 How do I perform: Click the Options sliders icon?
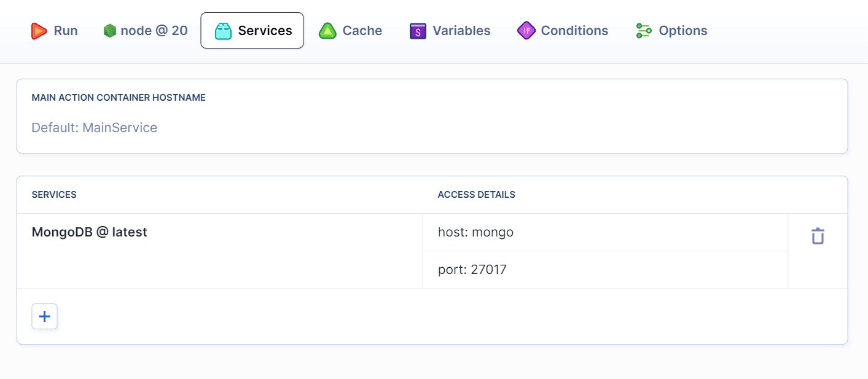643,30
